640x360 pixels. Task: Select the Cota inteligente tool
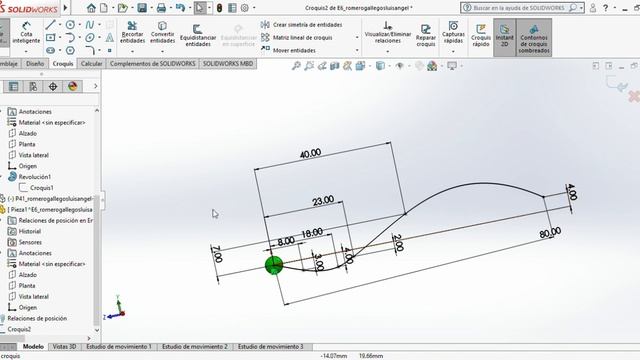click(x=26, y=33)
